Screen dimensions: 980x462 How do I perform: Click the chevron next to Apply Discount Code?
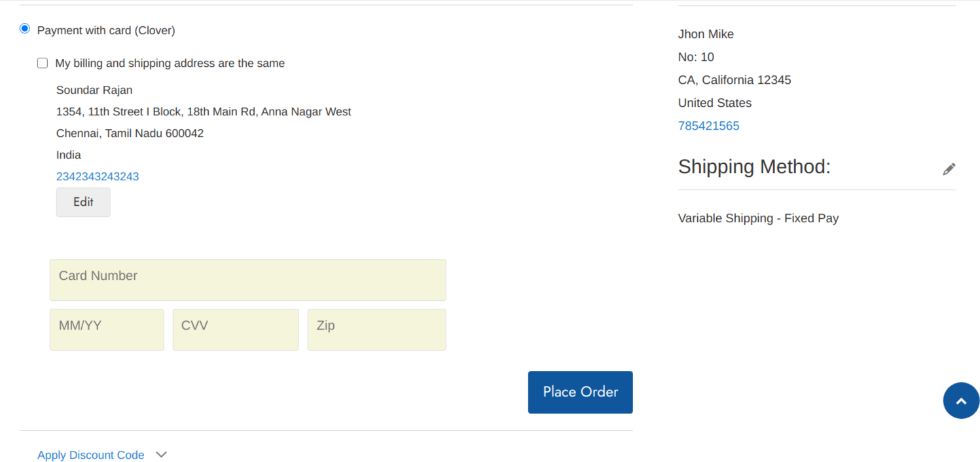point(161,454)
